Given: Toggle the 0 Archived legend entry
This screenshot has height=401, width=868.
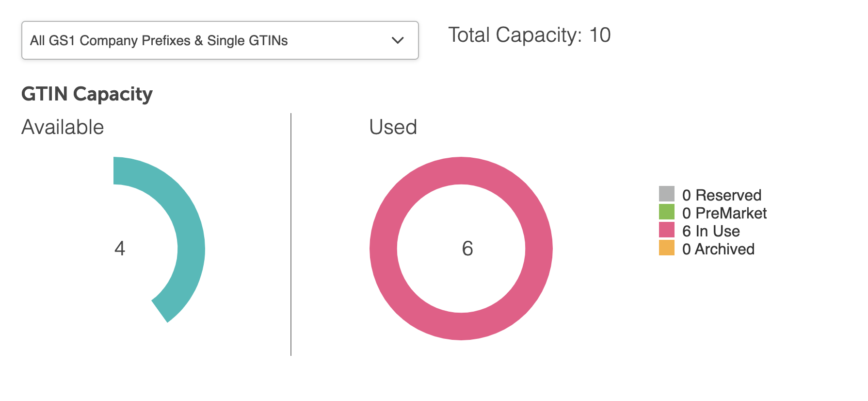Looking at the screenshot, I should pos(718,249).
